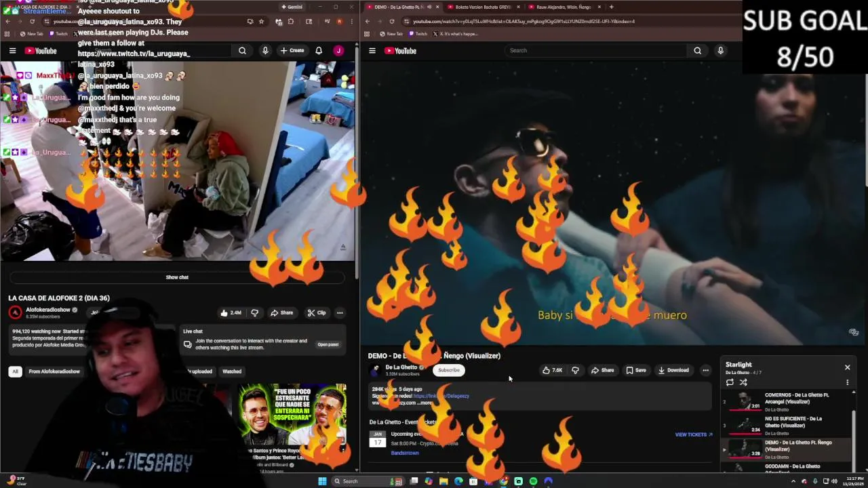Screen dimensions: 868x488
Task: Like the DEMO visualizer video
Action: click(x=553, y=370)
